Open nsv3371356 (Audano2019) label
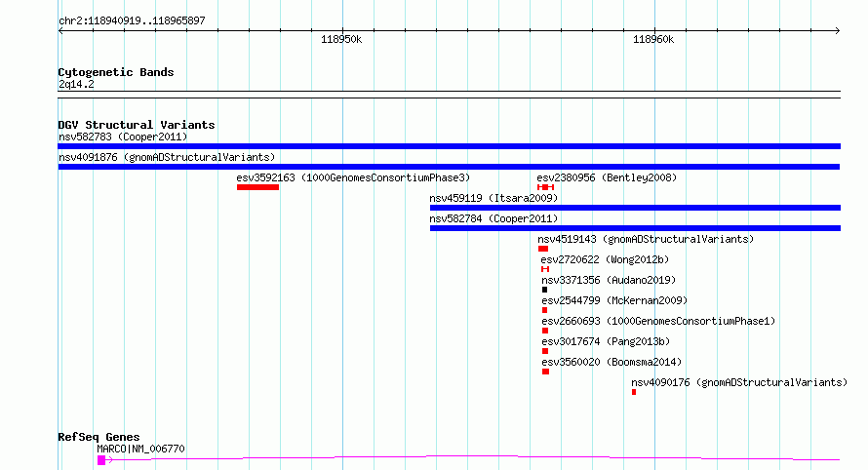The height and width of the screenshot is (470, 868). [x=609, y=280]
